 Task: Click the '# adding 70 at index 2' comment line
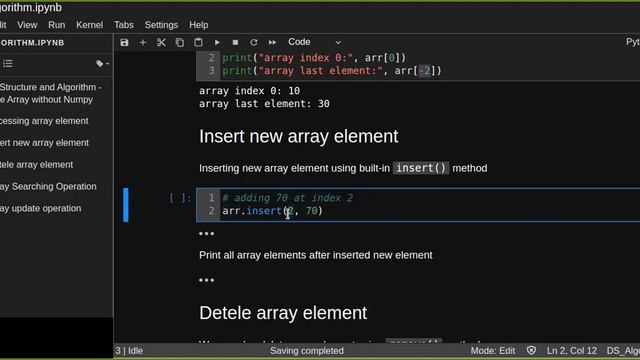(287, 198)
